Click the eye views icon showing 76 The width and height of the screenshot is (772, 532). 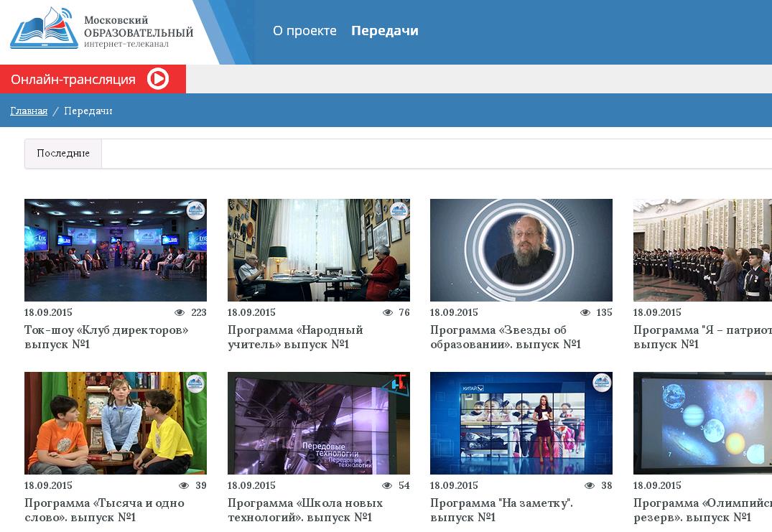[x=388, y=312]
